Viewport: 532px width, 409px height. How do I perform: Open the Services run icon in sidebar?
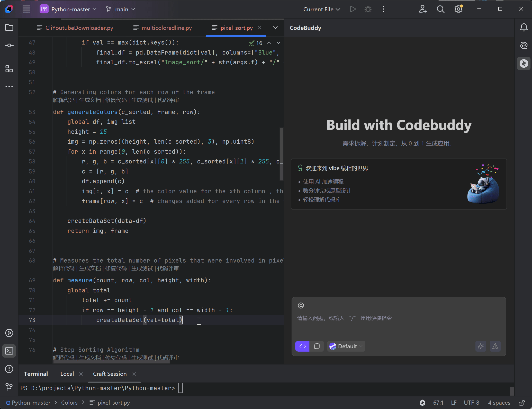point(9,333)
